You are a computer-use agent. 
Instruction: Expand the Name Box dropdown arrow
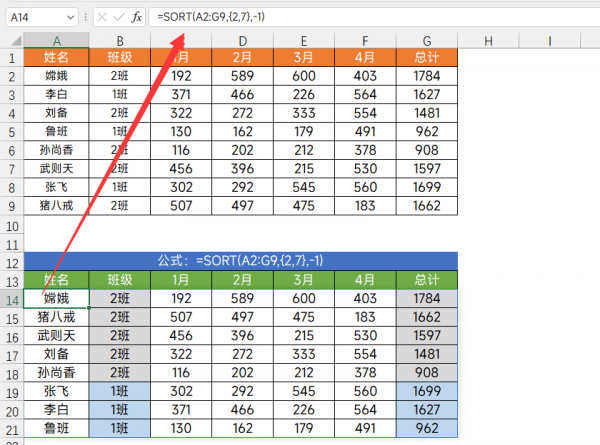[x=70, y=17]
